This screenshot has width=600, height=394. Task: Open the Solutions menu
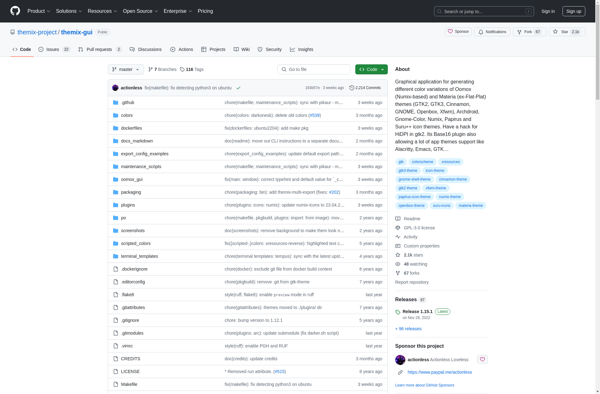(69, 11)
